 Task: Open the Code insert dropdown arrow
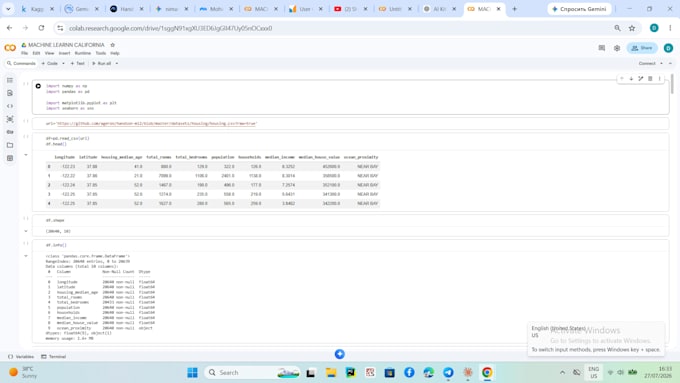(63, 63)
